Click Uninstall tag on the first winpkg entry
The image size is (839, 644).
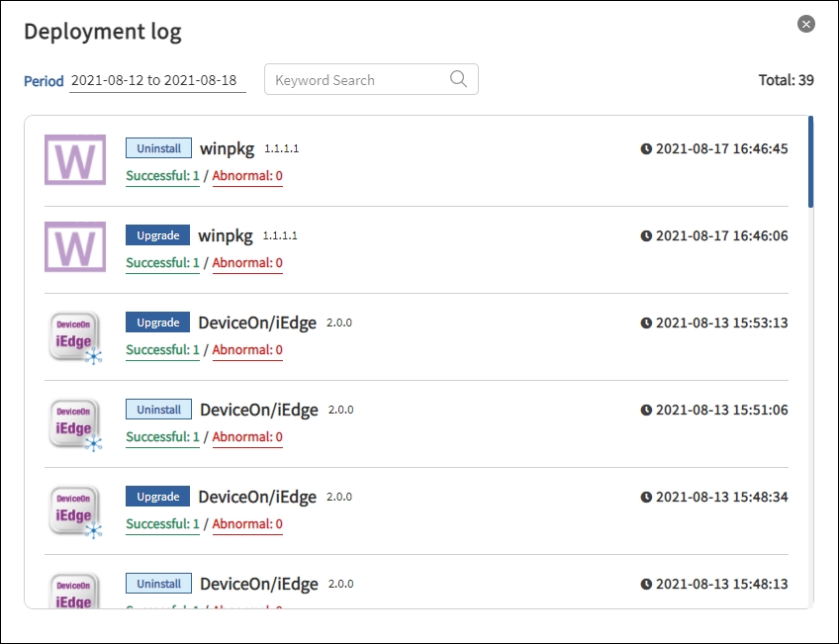(x=158, y=148)
